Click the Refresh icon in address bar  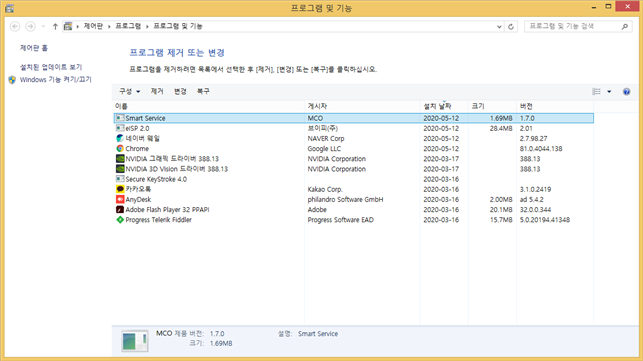[x=511, y=27]
